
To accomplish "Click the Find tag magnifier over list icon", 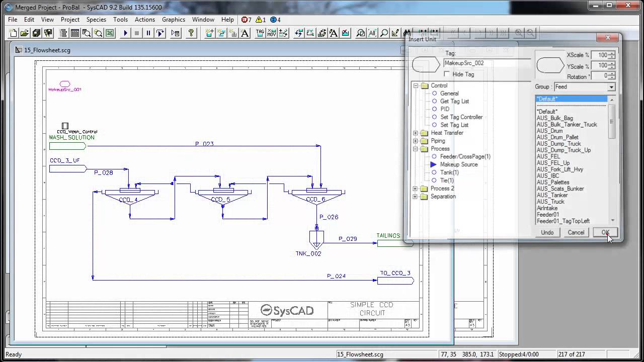I will point(86,33).
